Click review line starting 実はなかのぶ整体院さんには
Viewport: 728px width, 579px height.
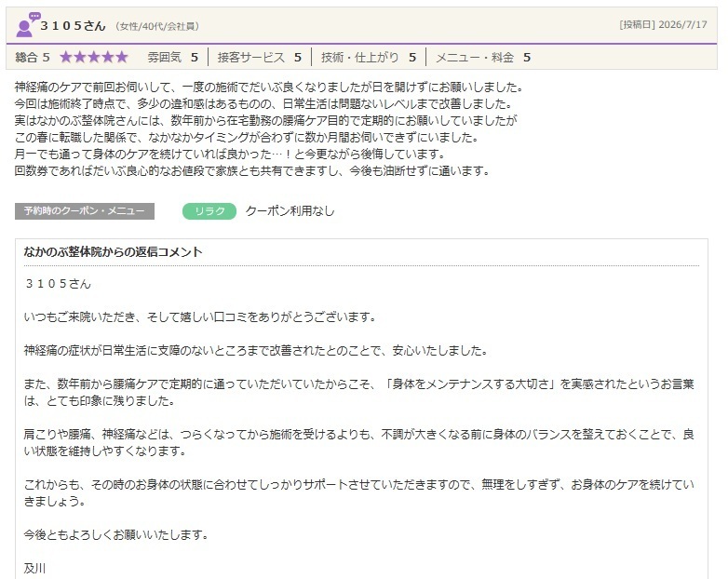(x=265, y=121)
